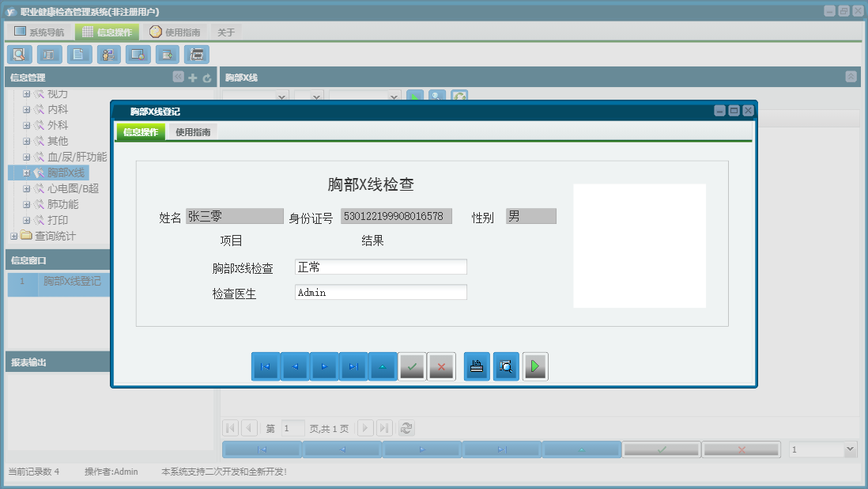Open the numeric dropdown at bottom right

851,449
